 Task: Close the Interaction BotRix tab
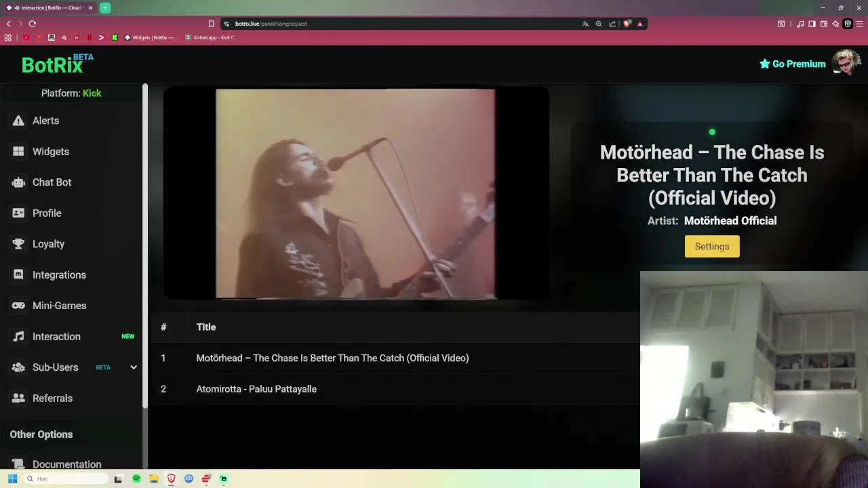click(90, 8)
